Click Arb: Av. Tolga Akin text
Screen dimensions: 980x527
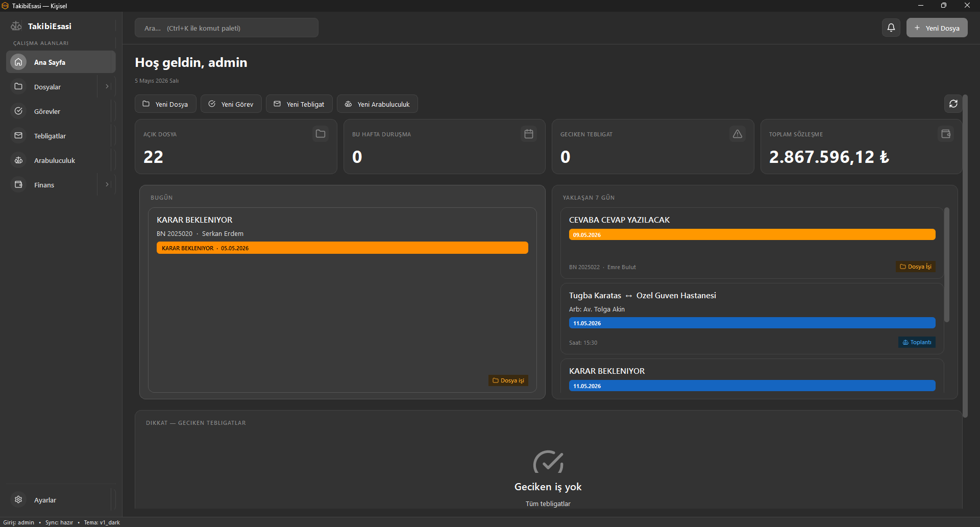597,309
